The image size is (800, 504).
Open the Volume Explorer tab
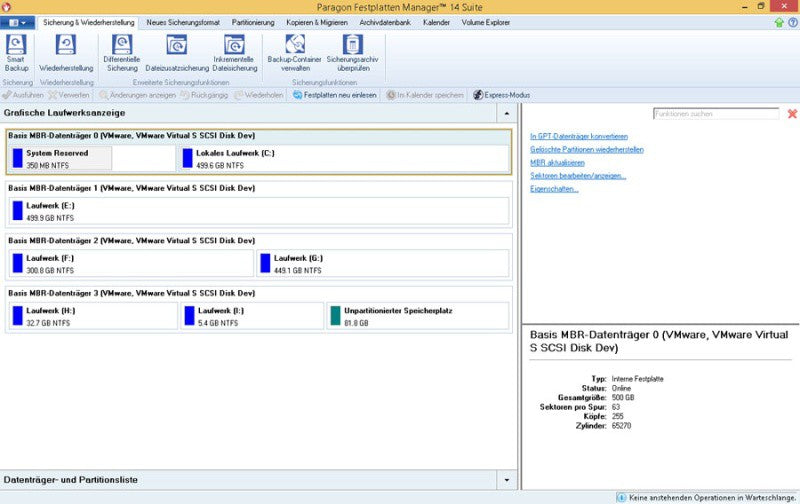pyautogui.click(x=486, y=22)
